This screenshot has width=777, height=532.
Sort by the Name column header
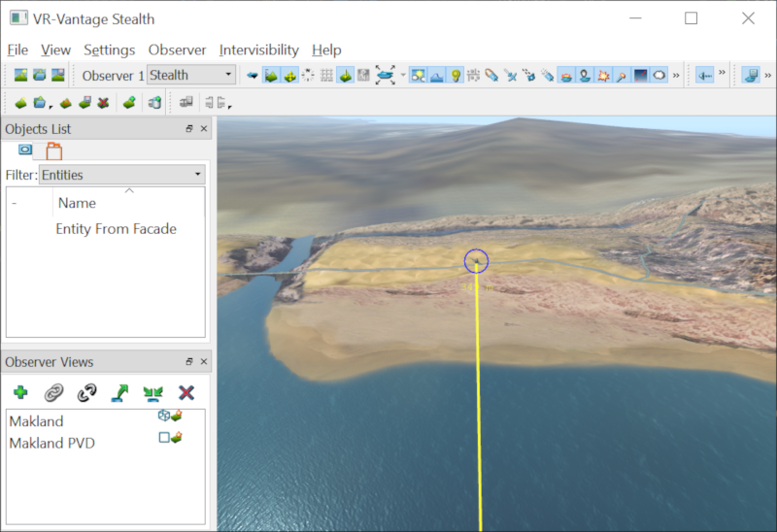pyautogui.click(x=77, y=203)
